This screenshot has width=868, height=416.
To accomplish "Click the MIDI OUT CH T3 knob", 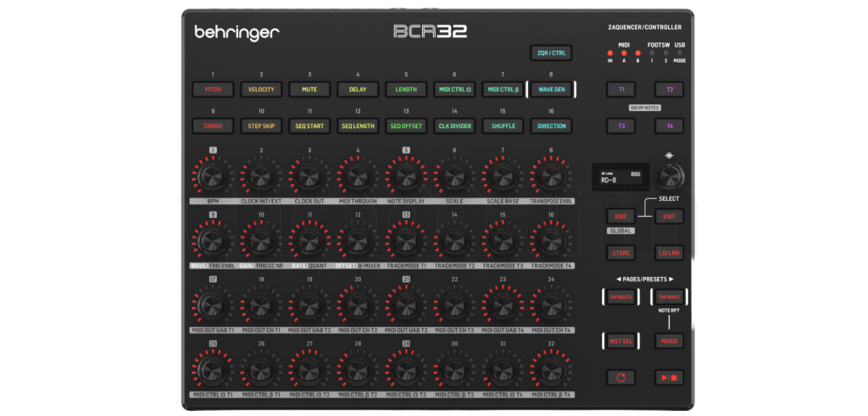I will (454, 305).
